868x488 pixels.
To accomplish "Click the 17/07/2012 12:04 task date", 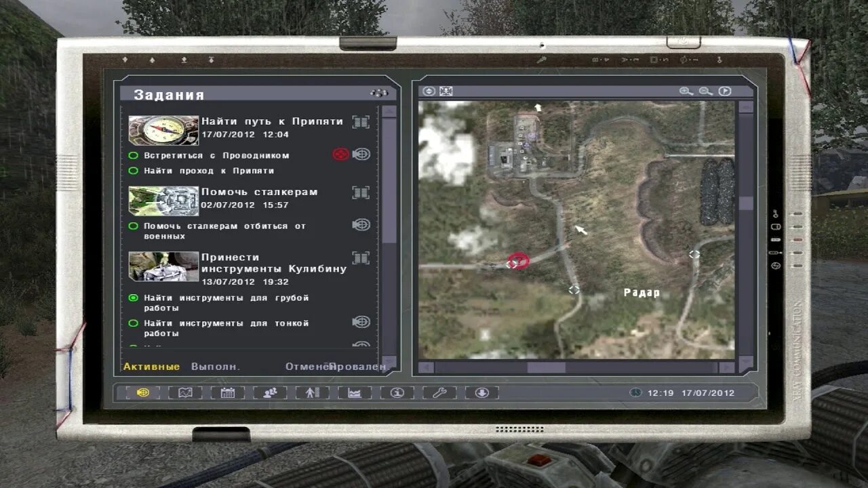I will [245, 134].
